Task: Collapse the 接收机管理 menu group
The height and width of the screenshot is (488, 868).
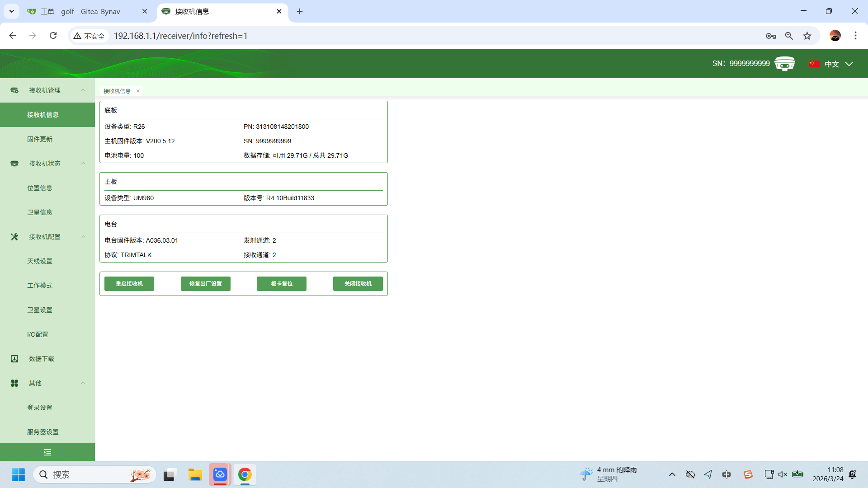Action: pos(83,90)
